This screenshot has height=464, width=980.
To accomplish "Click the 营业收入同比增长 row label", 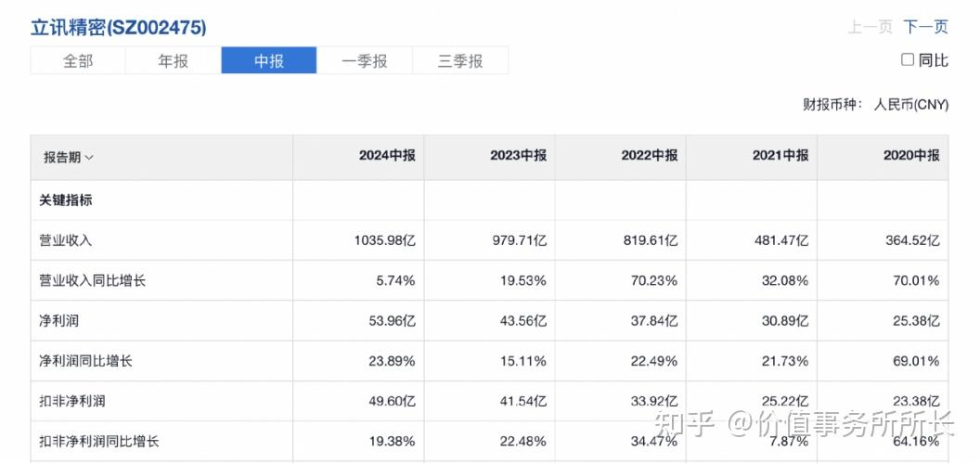I will (x=92, y=280).
